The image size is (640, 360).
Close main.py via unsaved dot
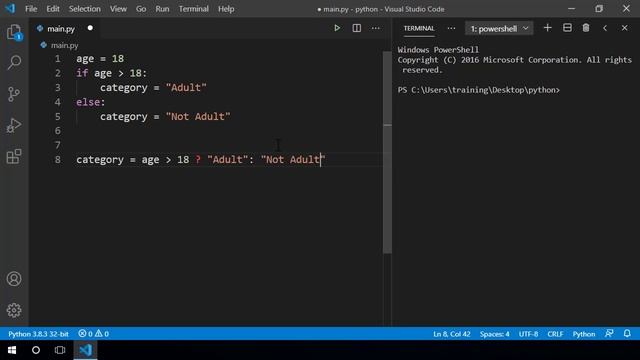click(x=90, y=28)
